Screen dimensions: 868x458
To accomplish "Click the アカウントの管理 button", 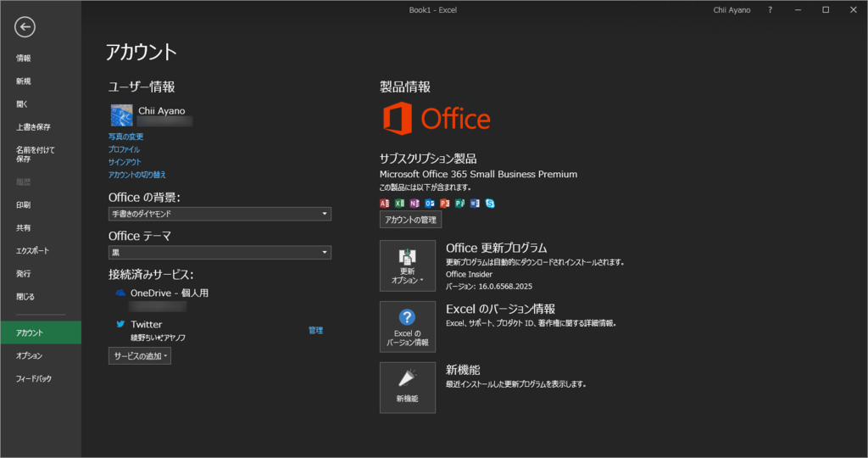I will tap(410, 220).
